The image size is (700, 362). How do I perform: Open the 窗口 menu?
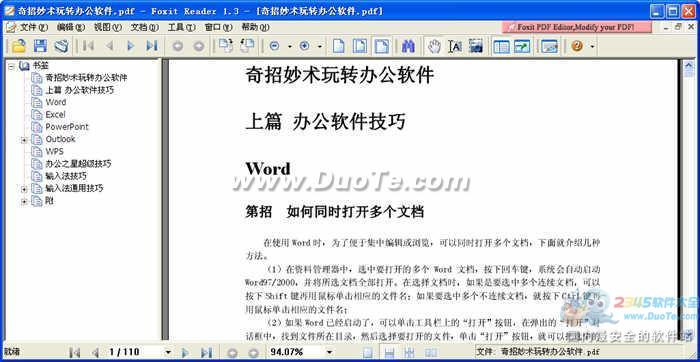(218, 28)
